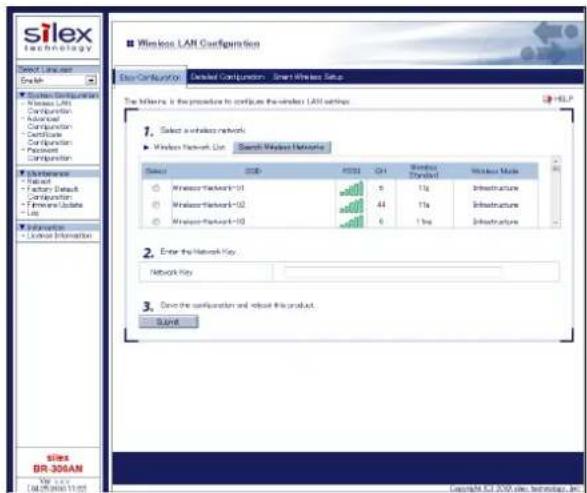Click the SSID column header
Screen dimensions: 587x493
point(253,171)
